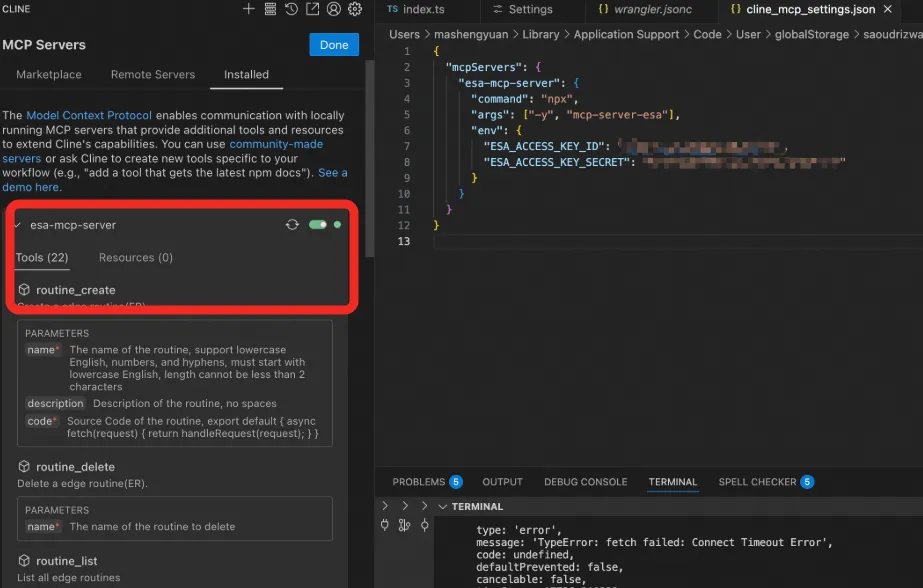Click the plus icon for new task
The height and width of the screenshot is (588, 923).
pyautogui.click(x=248, y=9)
